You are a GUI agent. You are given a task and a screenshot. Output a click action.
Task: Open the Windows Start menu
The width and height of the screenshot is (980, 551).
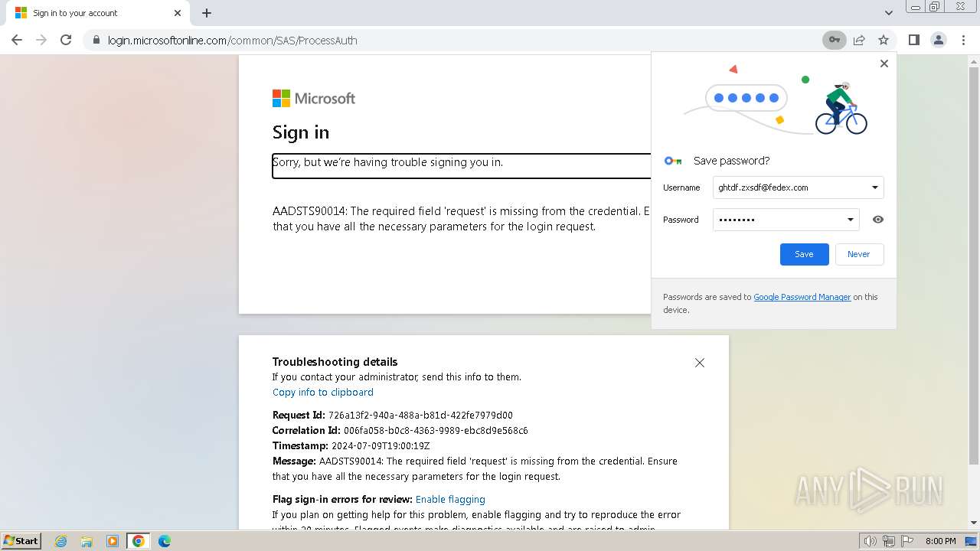21,541
